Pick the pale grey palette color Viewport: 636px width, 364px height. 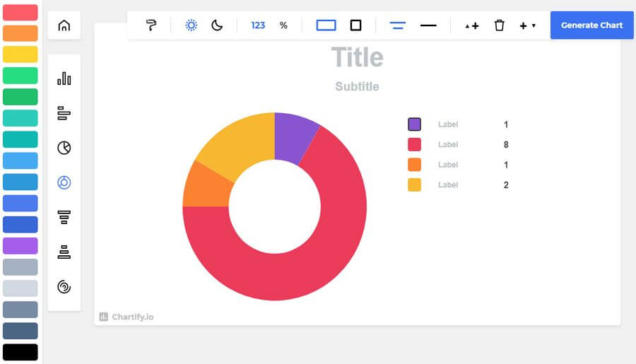[20, 288]
